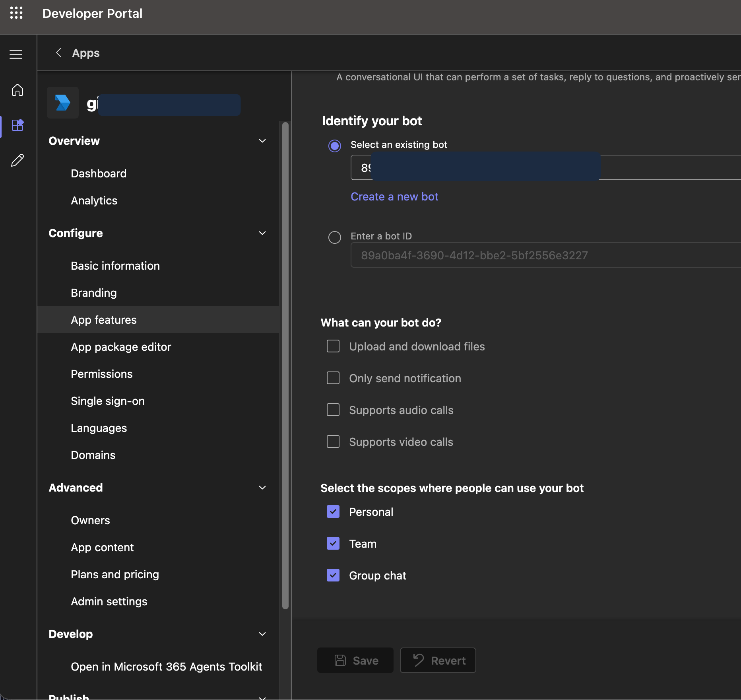Image resolution: width=741 pixels, height=700 pixels.
Task: Click the Save button
Action: [x=355, y=660]
